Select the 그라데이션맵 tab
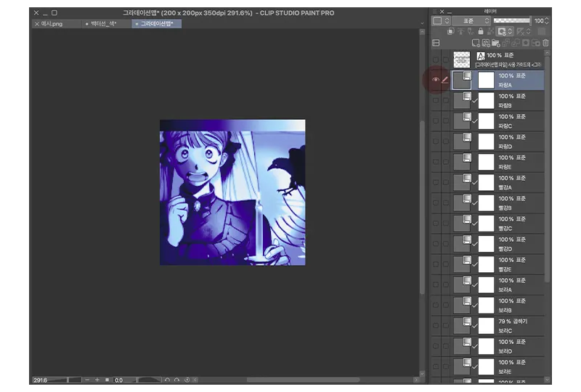 (156, 24)
